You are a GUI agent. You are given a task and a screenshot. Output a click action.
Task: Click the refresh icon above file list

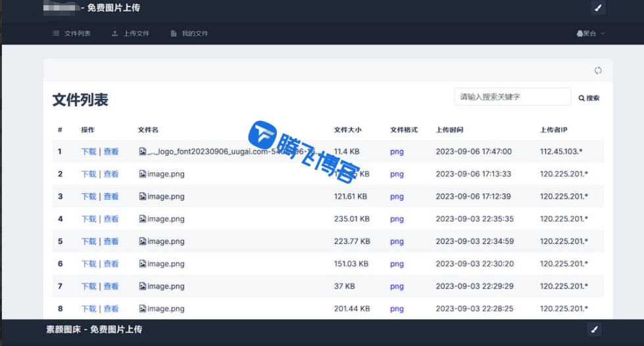click(598, 70)
